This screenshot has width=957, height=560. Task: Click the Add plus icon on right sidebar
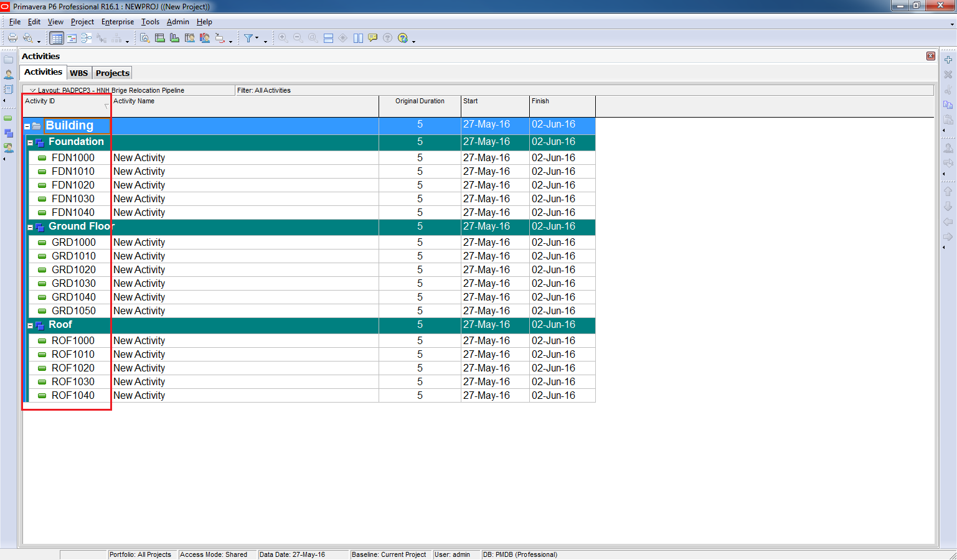[948, 60]
